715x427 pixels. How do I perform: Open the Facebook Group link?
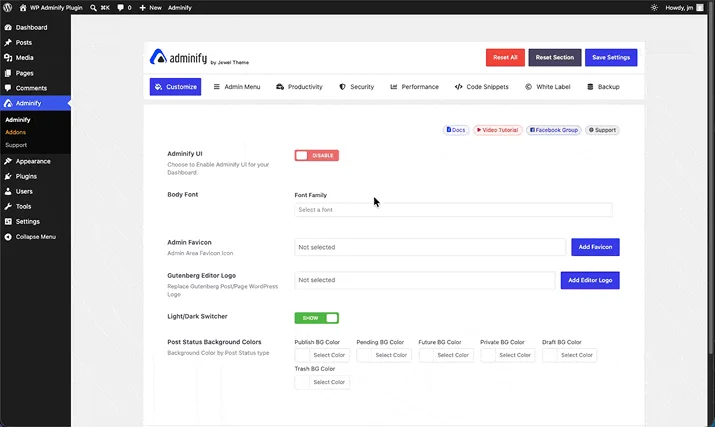[554, 130]
